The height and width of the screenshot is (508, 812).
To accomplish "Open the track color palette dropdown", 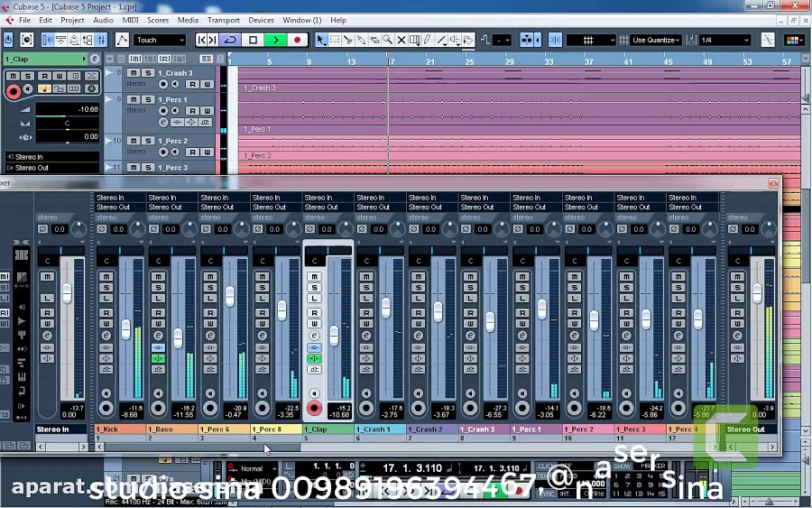I will point(792,40).
